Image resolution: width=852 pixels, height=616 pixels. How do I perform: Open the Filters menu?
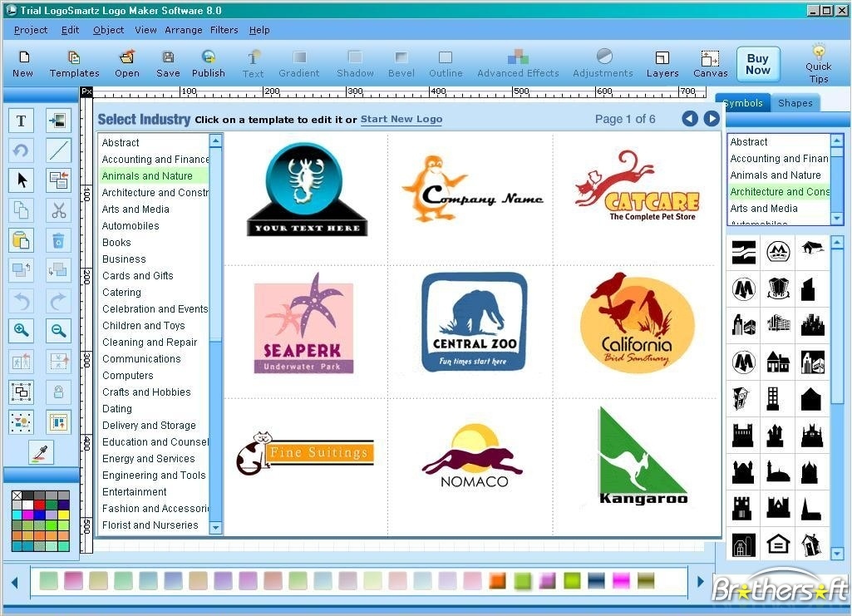(224, 30)
